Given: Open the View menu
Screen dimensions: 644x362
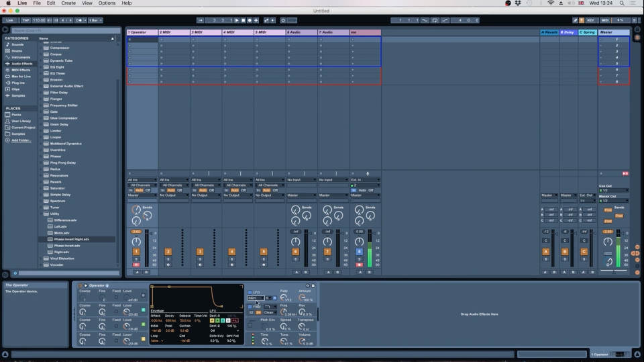Looking at the screenshot, I should (87, 3).
